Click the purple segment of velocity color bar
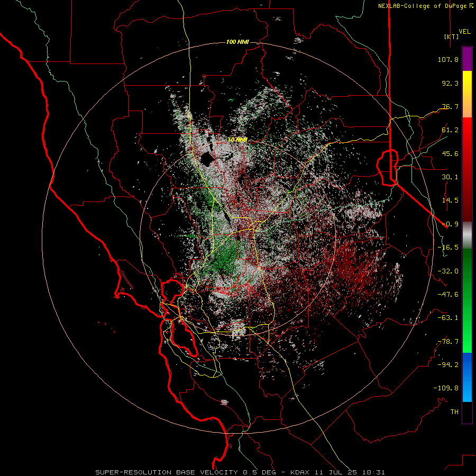The width and height of the screenshot is (476, 476). [x=467, y=59]
